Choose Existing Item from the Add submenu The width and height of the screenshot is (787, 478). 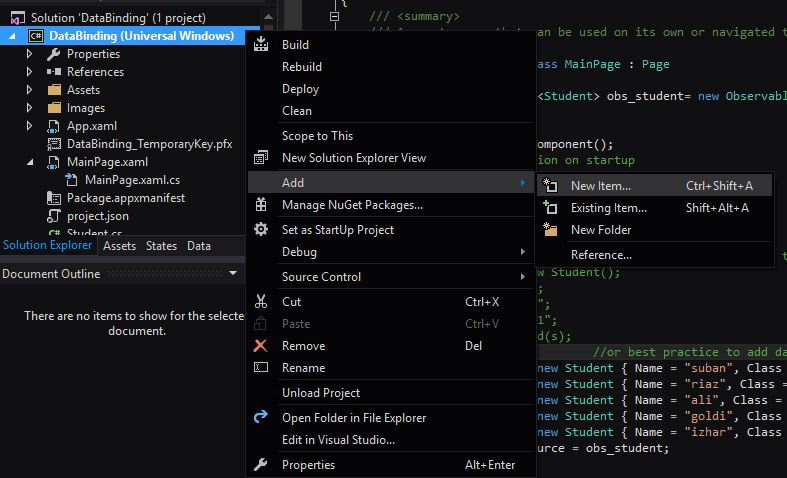pos(608,208)
